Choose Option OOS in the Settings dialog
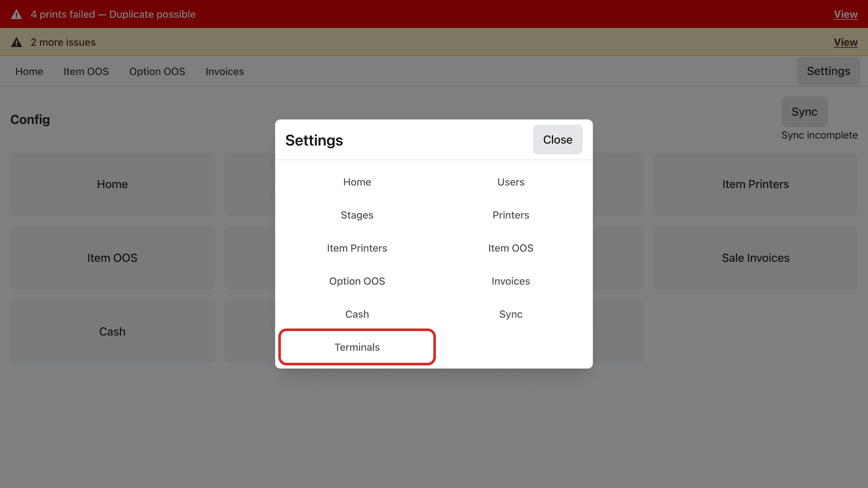Viewport: 868px width, 488px height. click(357, 281)
